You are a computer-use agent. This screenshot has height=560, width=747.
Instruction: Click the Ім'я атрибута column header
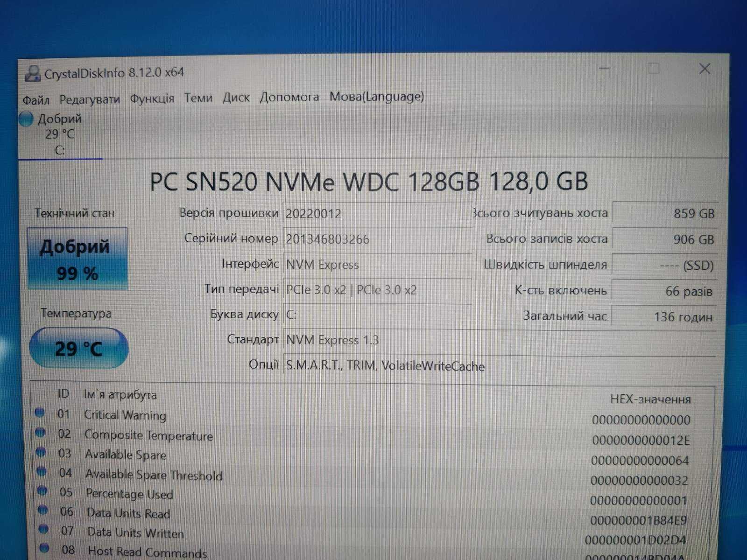tap(120, 395)
